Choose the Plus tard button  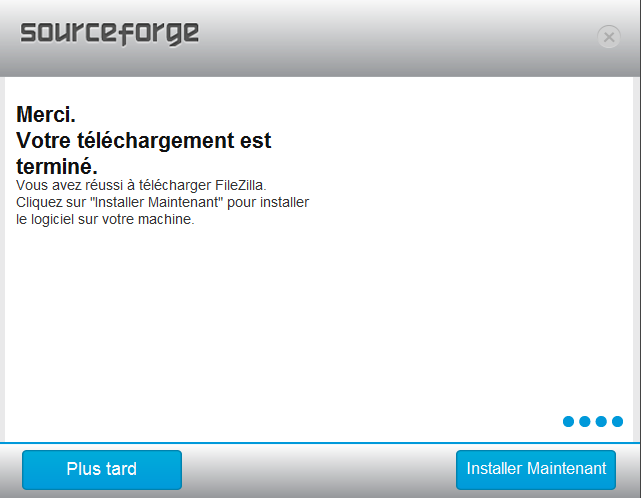pos(102,469)
